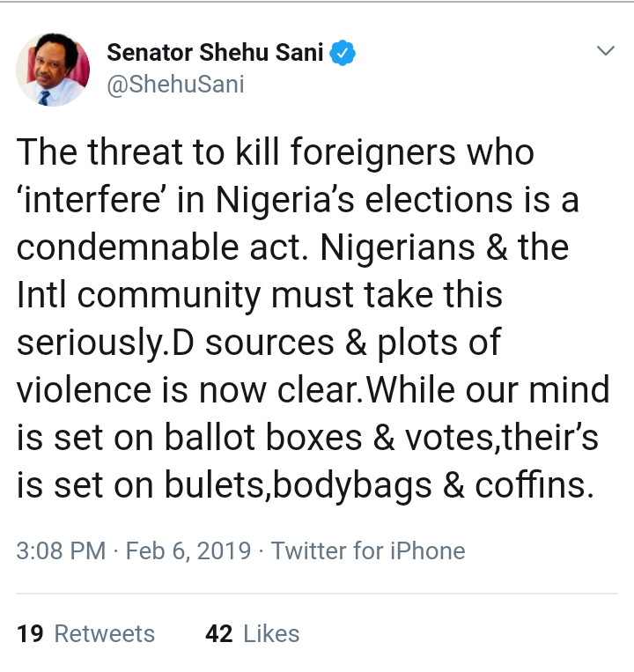This screenshot has height=672, width=634.
Task: Click the retweet count number 19
Action: [x=30, y=633]
